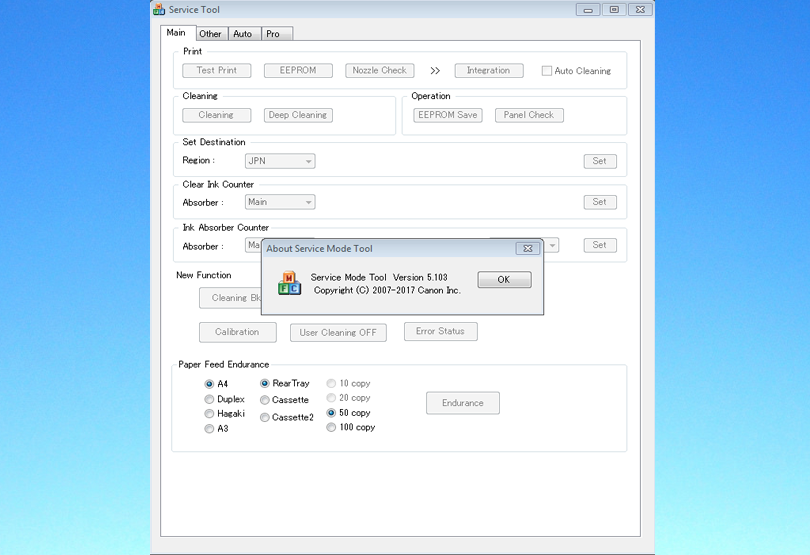This screenshot has height=555, width=810.
Task: Click the Cleaning Bk button
Action: tap(230, 298)
